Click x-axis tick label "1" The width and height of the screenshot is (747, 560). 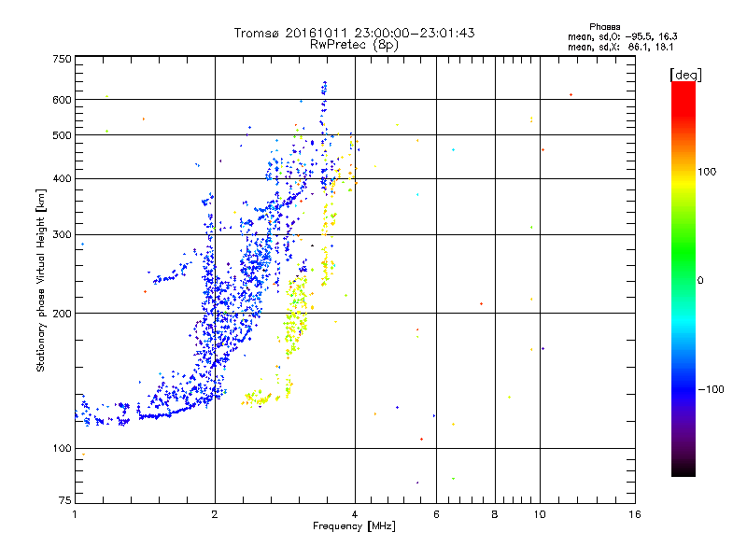(75, 514)
